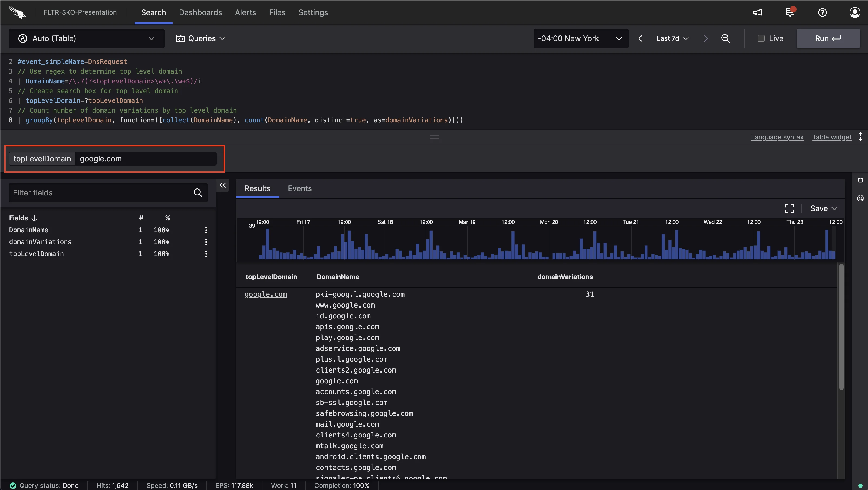
Task: Open the Save dropdown
Action: pos(824,208)
